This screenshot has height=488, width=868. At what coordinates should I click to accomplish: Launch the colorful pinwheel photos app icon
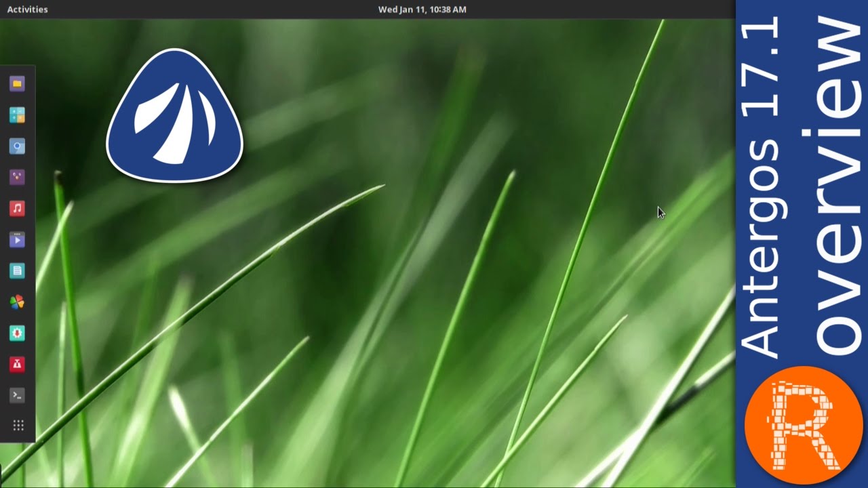click(x=18, y=302)
